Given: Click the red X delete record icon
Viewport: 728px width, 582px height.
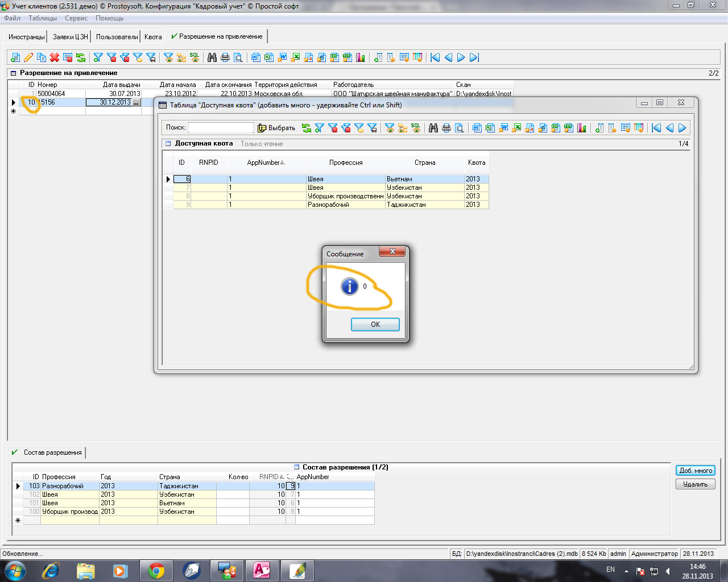Looking at the screenshot, I should tap(55, 57).
